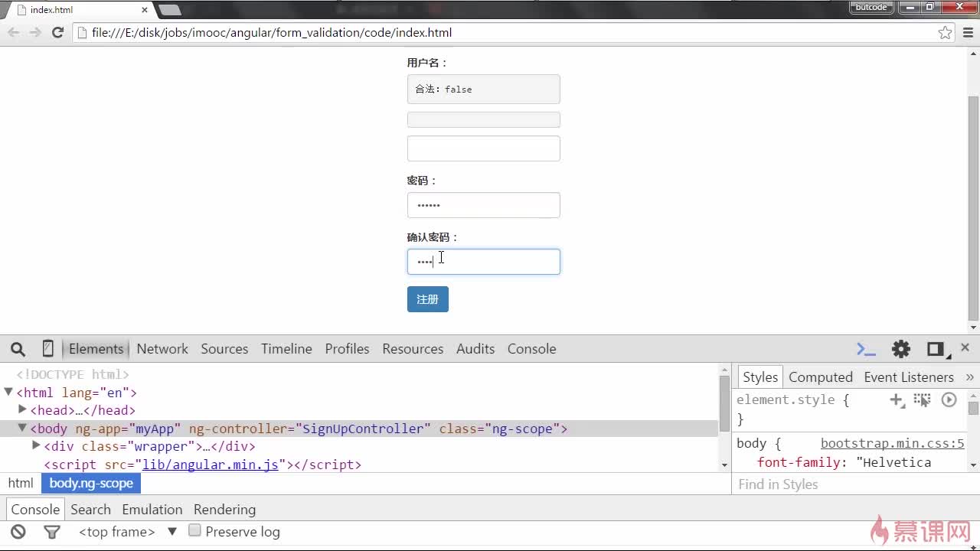Focus the 确认密码 confirm password field

point(484,262)
